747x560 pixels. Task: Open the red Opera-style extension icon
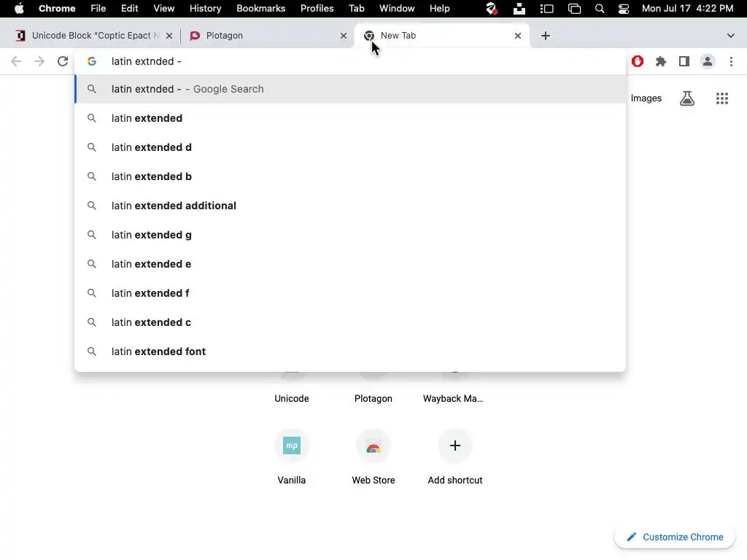click(x=638, y=61)
